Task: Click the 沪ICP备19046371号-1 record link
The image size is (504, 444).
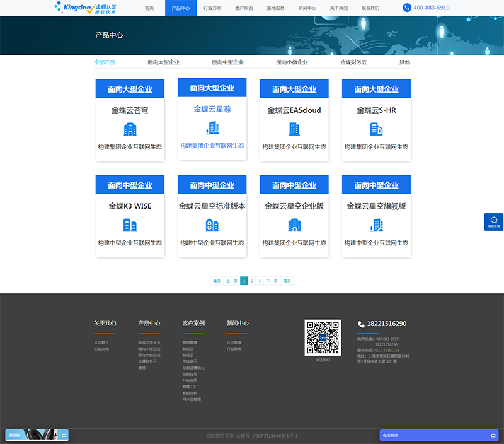Action: 275,436
